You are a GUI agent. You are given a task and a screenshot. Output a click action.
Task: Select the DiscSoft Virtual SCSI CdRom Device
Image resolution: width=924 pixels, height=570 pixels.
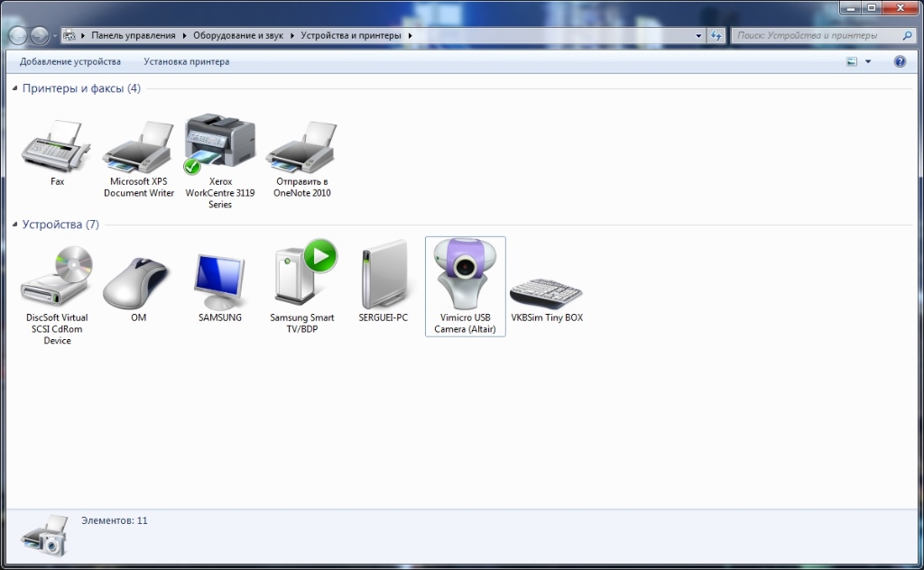click(57, 277)
